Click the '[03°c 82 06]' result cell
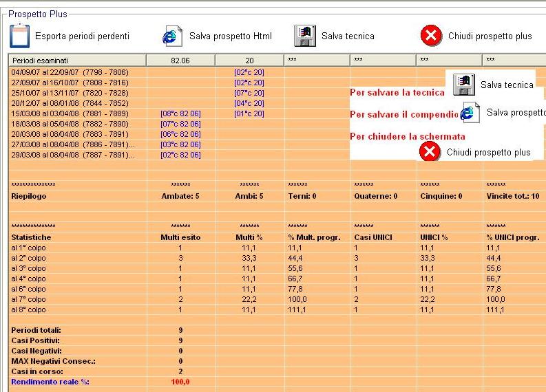Viewport: 546px width, 392px height. click(180, 144)
